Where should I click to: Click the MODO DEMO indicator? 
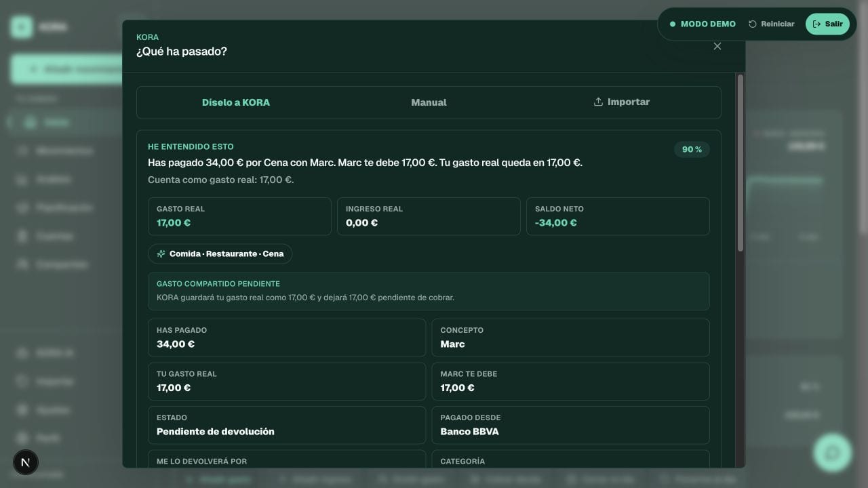(x=703, y=24)
